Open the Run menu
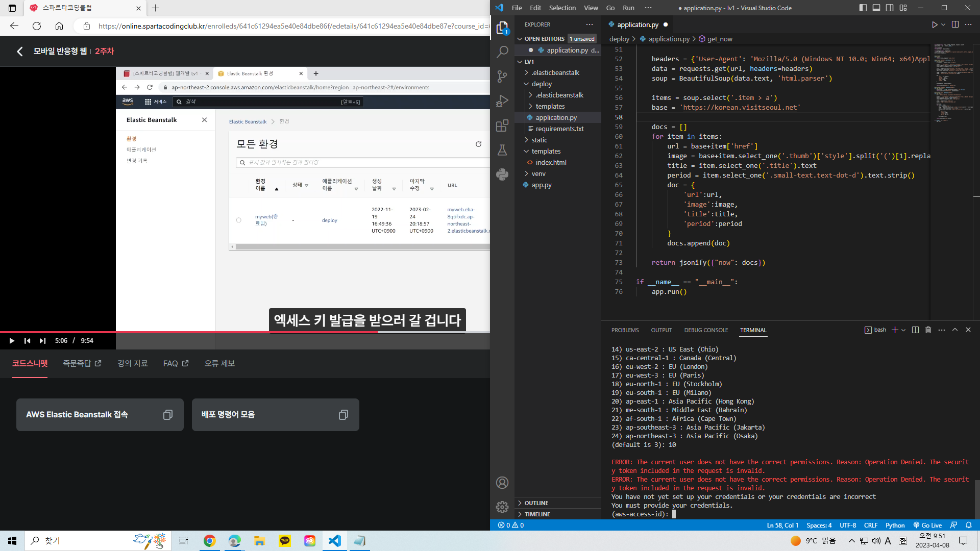 point(628,8)
